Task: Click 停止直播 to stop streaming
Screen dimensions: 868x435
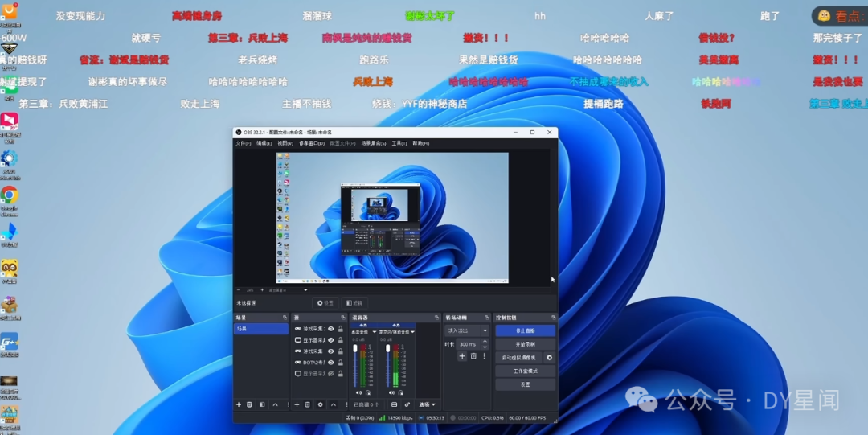Action: click(x=526, y=330)
